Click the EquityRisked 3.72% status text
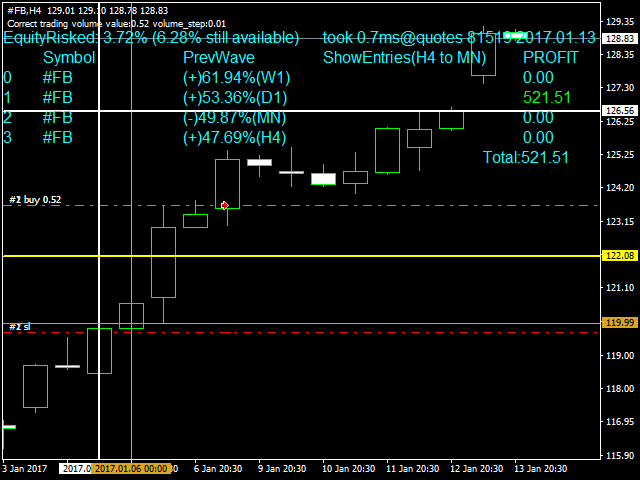 pyautogui.click(x=150, y=38)
